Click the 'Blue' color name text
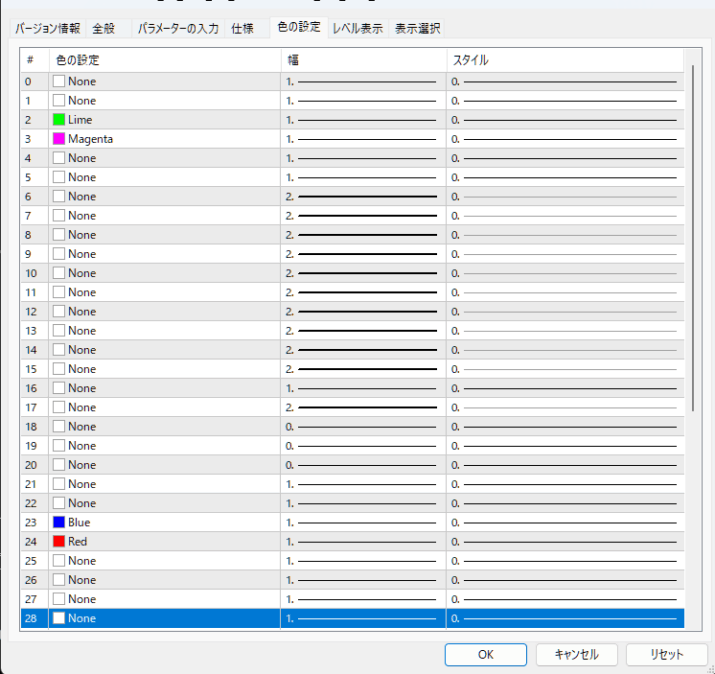This screenshot has height=674, width=715. pos(79,523)
